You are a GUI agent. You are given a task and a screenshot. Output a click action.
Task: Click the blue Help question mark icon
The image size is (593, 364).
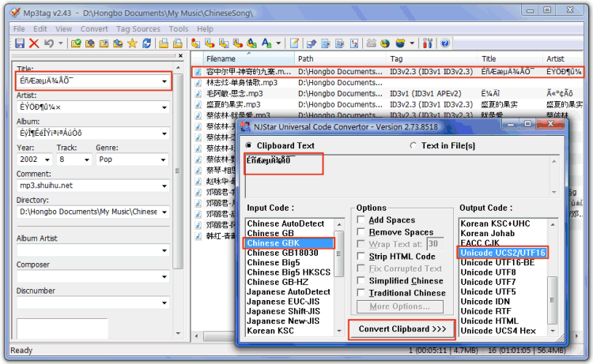[x=445, y=43]
